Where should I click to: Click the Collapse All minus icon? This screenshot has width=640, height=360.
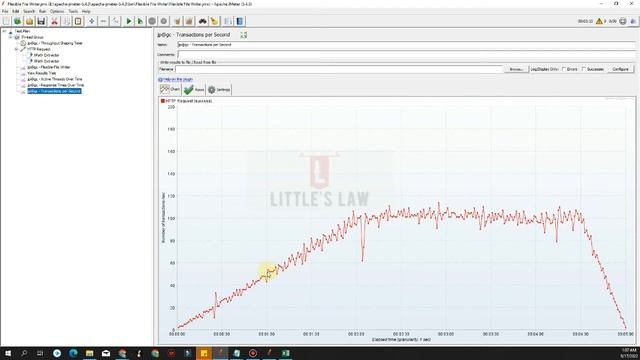click(103, 21)
